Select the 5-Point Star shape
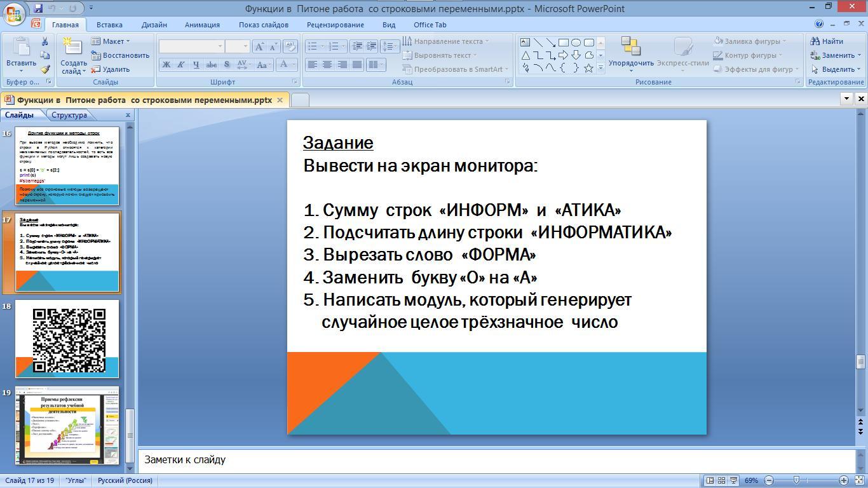 [x=588, y=68]
